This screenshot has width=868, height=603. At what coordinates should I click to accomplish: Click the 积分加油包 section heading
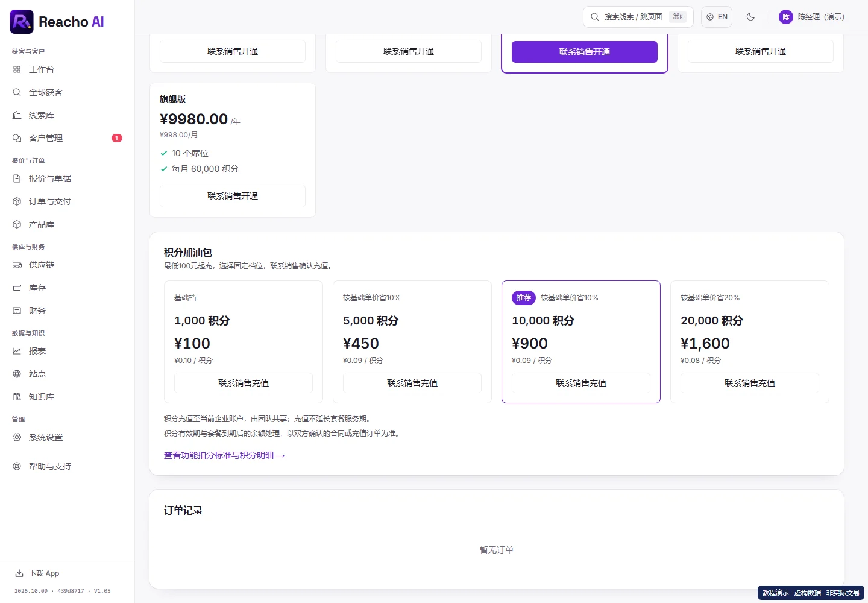(x=188, y=253)
